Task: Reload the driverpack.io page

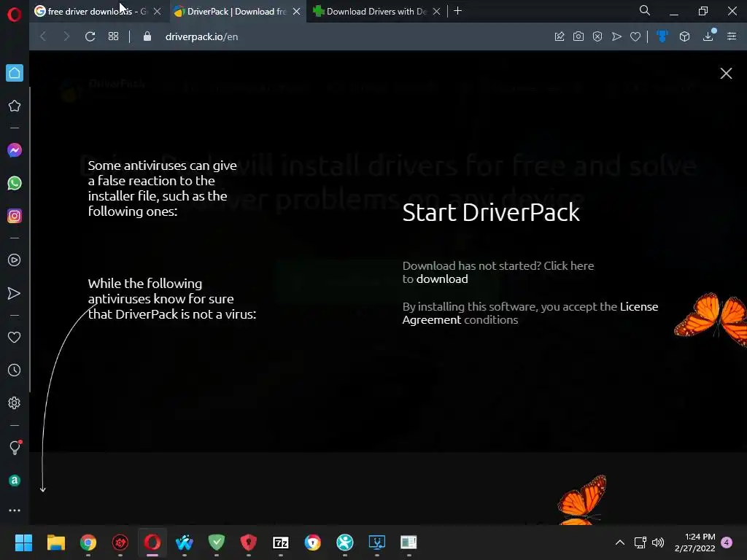Action: (x=90, y=36)
